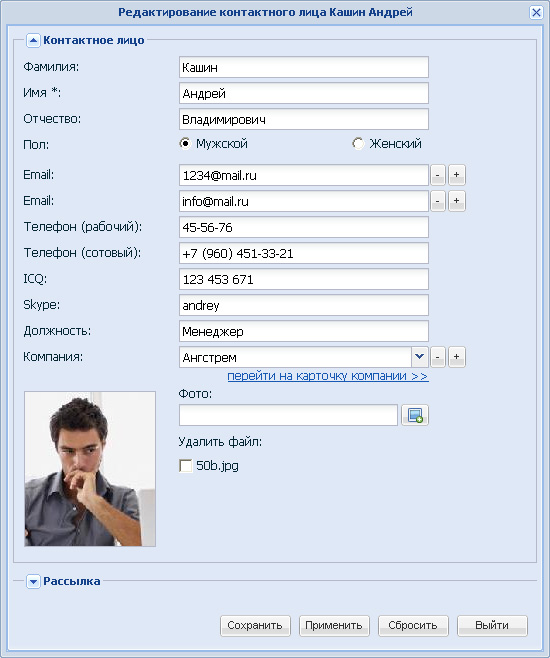The height and width of the screenshot is (658, 550).
Task: Click the ICQ field 123 453 671
Action: [304, 279]
